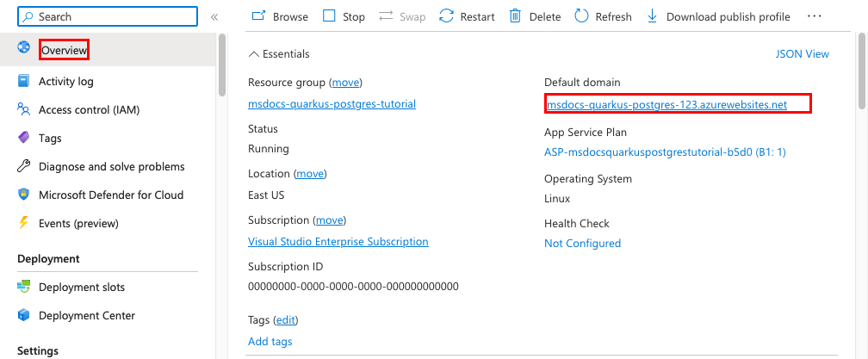Image resolution: width=868 pixels, height=359 pixels.
Task: Click Not Configured health check link
Action: pyautogui.click(x=582, y=244)
